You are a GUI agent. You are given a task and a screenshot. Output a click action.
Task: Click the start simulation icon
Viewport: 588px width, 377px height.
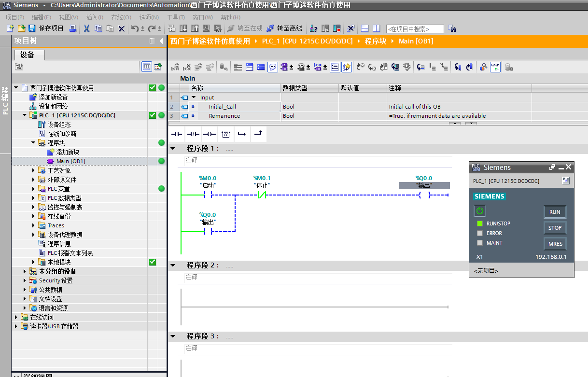[x=207, y=28]
